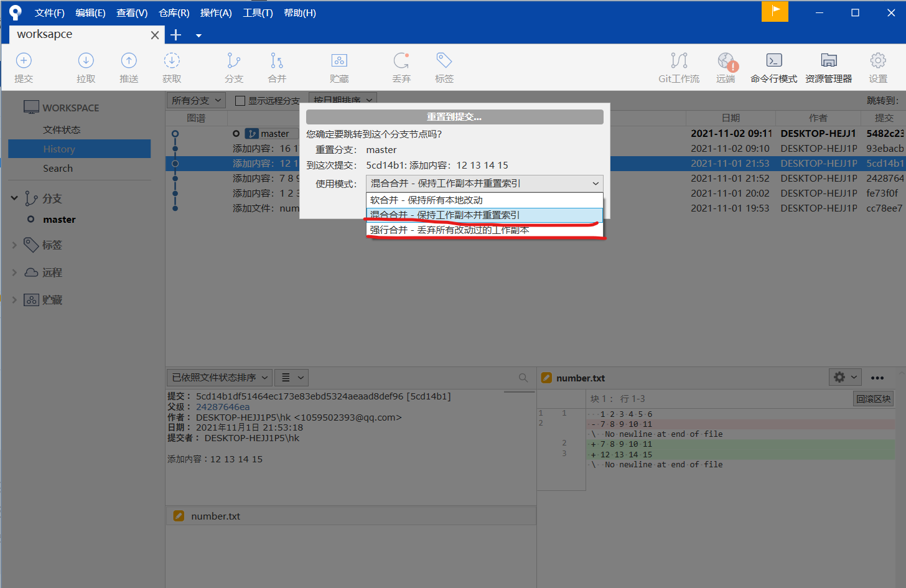
Task: Select commit row with hash 93ebacb
Action: tap(535, 149)
